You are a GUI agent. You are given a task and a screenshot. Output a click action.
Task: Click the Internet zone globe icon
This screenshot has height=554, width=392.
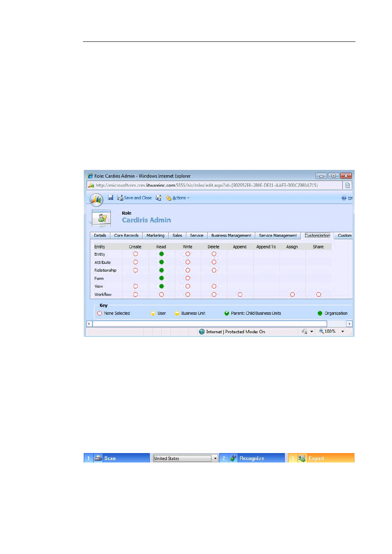[202, 332]
